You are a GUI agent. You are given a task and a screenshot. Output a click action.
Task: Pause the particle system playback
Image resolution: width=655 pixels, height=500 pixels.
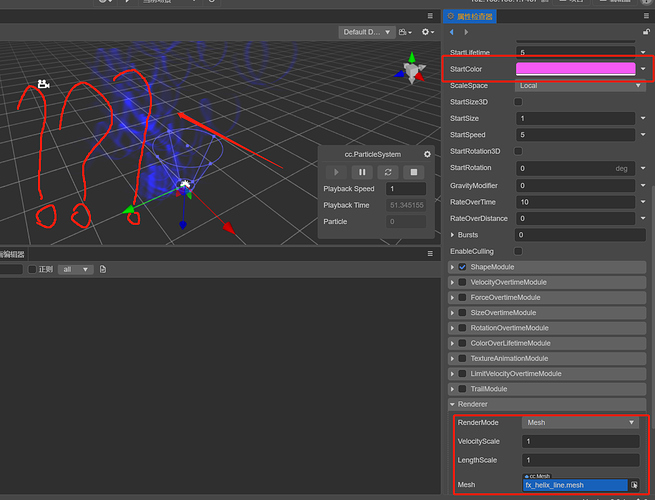point(361,172)
